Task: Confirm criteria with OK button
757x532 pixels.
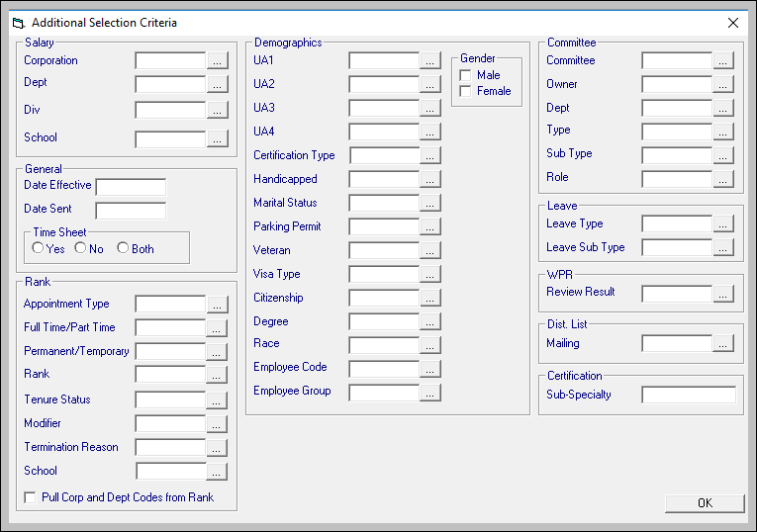Action: point(705,503)
